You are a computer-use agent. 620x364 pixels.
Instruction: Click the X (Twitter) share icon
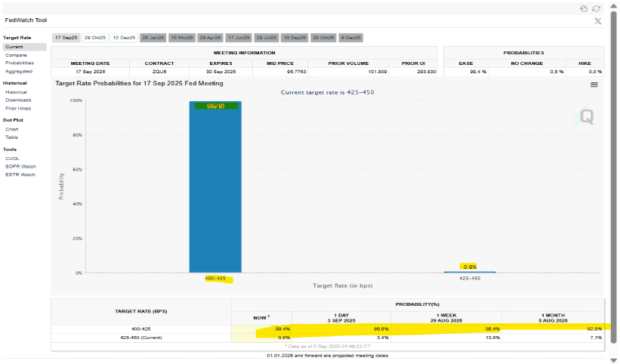[x=597, y=21]
